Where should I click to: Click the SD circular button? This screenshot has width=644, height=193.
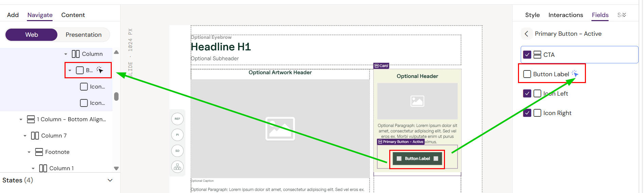point(177,151)
